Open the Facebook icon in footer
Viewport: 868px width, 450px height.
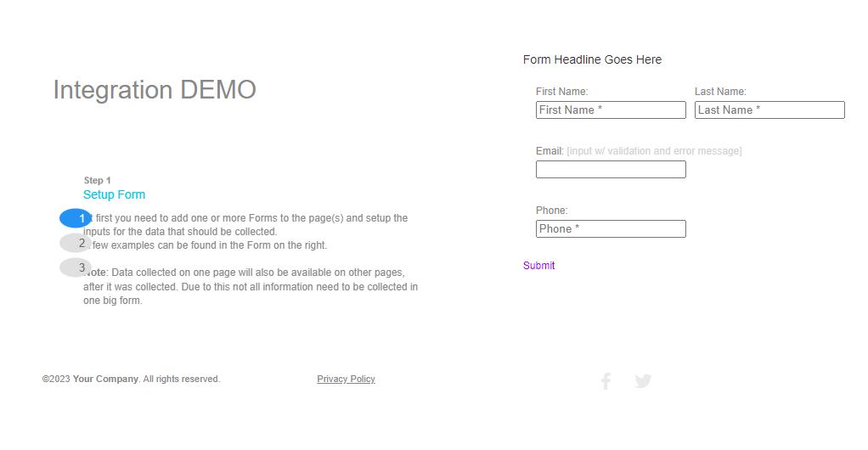point(606,381)
